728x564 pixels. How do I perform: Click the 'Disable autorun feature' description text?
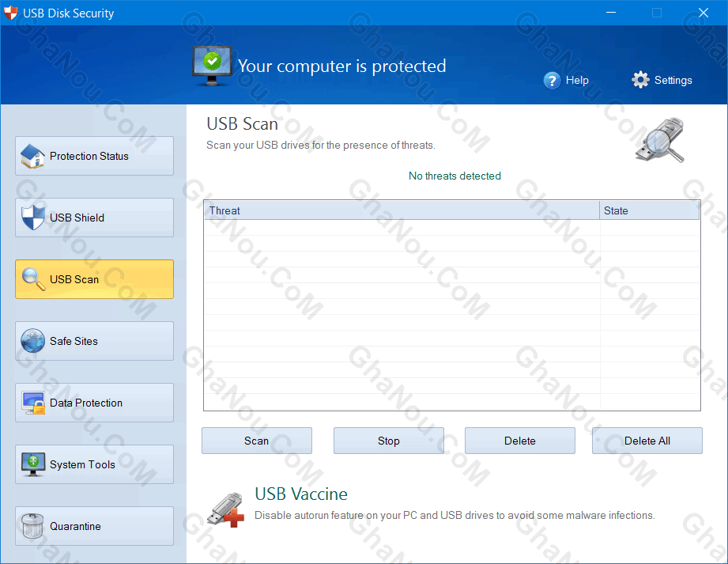[x=455, y=515]
